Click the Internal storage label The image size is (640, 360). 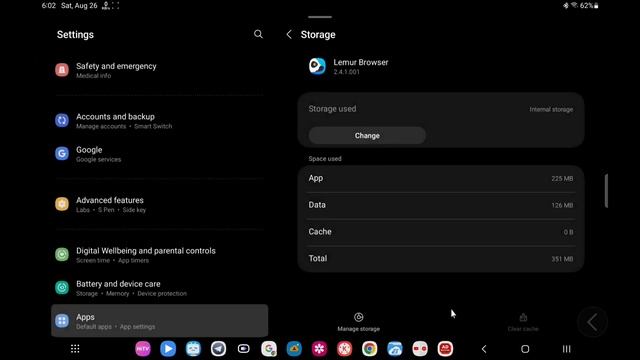coord(551,109)
